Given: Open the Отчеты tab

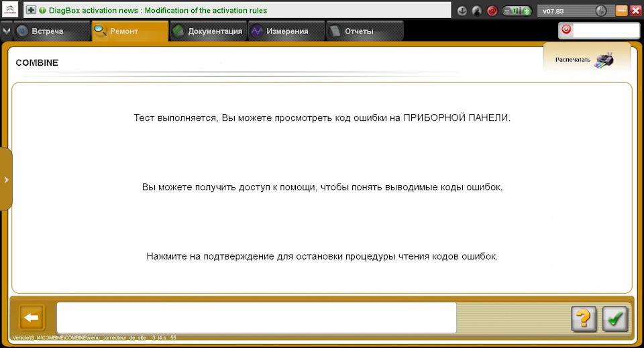Looking at the screenshot, I should pos(365,32).
